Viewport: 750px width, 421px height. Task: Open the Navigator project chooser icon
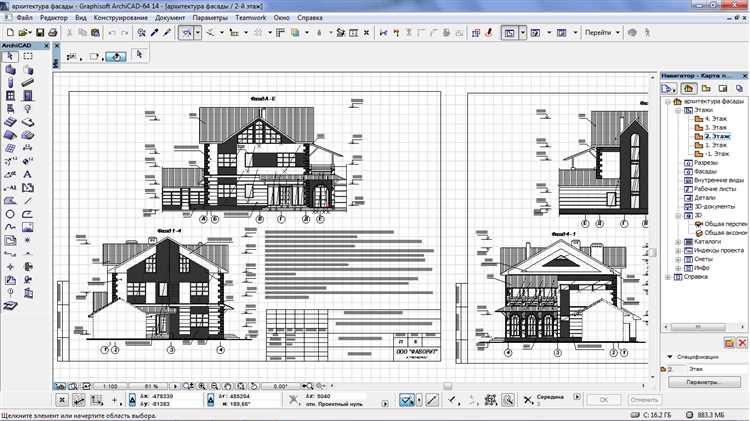[668, 89]
